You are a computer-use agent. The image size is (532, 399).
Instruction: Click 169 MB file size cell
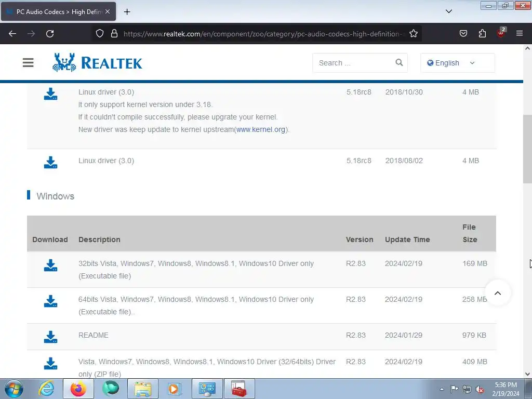pos(475,263)
